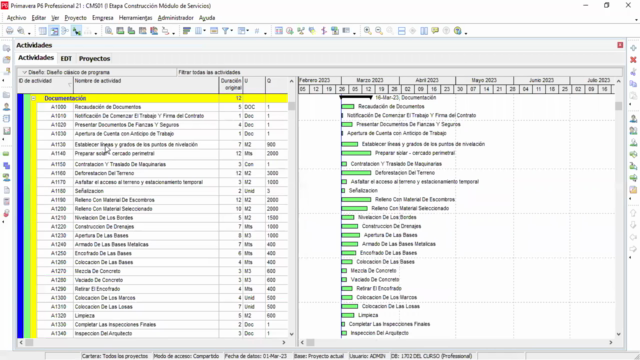Image resolution: width=640 pixels, height=360 pixels.
Task: Open the Editar menu
Action: tap(39, 18)
